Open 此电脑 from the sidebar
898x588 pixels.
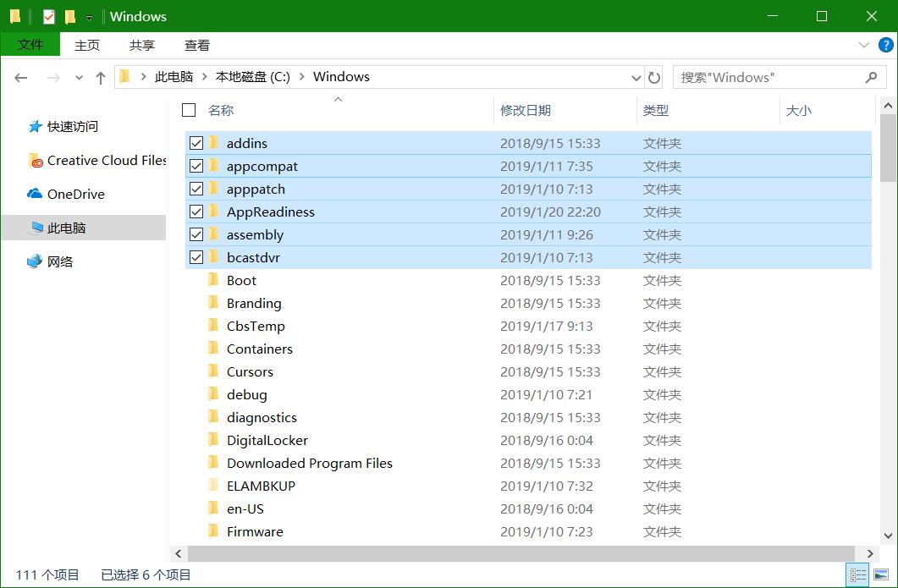[66, 227]
